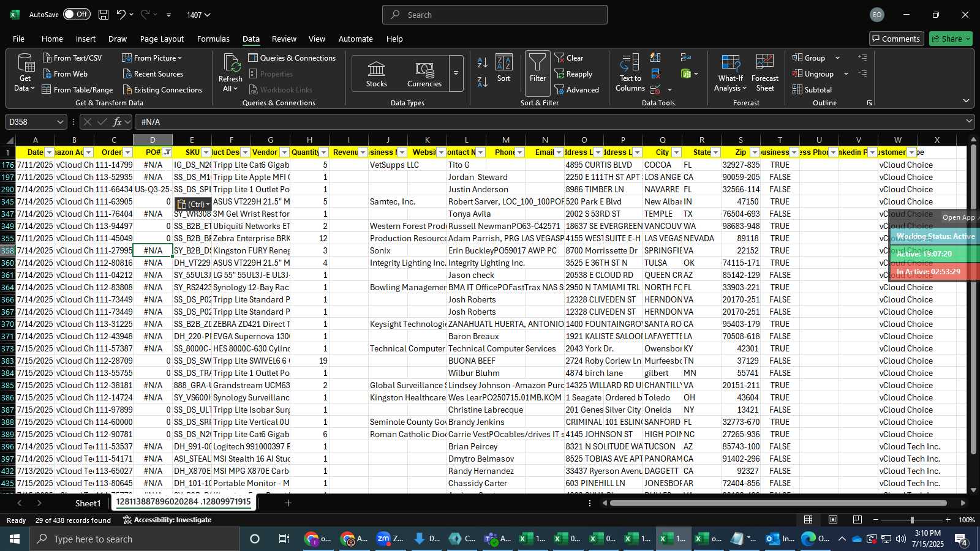This screenshot has height=551, width=980.
Task: Open the Quantity column filter dropdown
Action: pyautogui.click(x=324, y=152)
